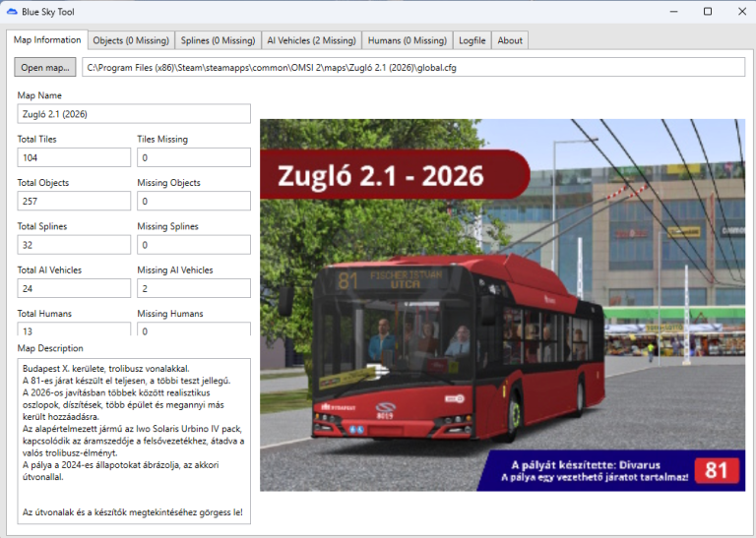Open the Splines (0 Missing) tab

coord(218,40)
